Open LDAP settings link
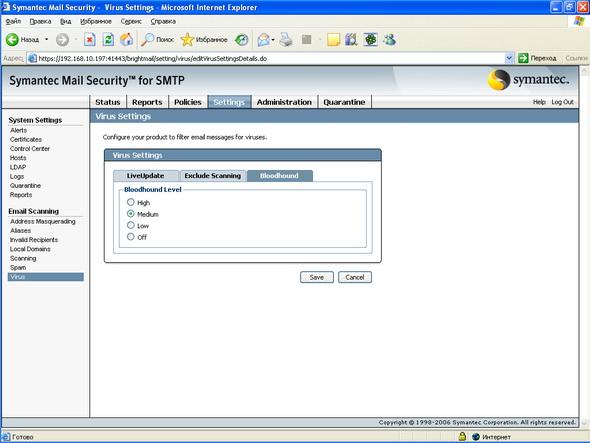Viewport: 590px width, 443px height. 18,167
